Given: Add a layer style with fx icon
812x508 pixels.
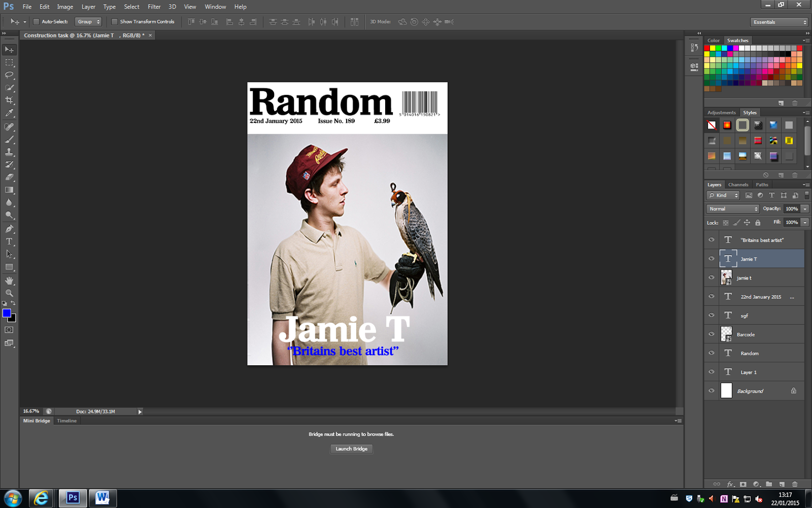Looking at the screenshot, I should (730, 484).
